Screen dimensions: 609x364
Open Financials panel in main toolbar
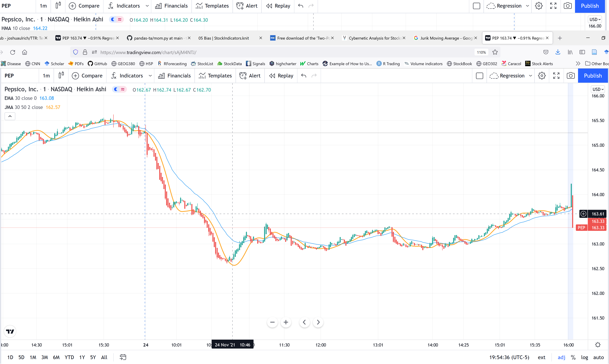[x=175, y=76]
